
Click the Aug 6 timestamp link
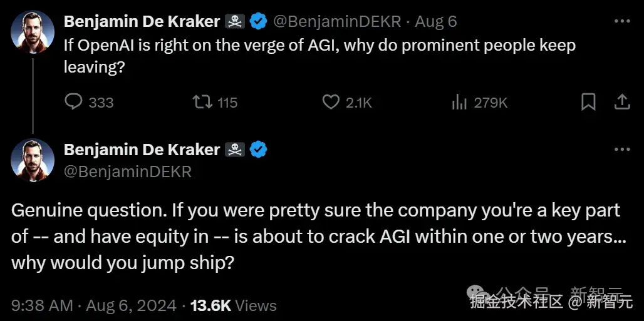click(x=436, y=21)
